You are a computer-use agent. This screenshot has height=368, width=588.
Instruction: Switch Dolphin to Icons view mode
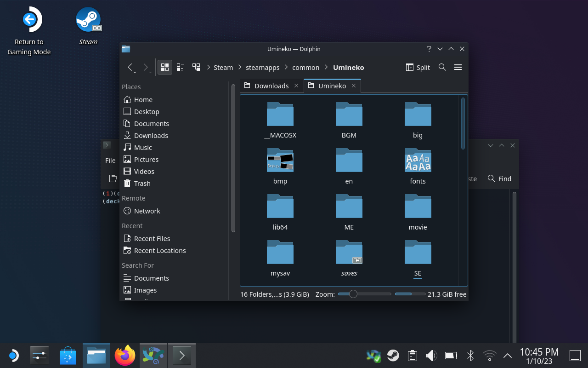pos(165,67)
